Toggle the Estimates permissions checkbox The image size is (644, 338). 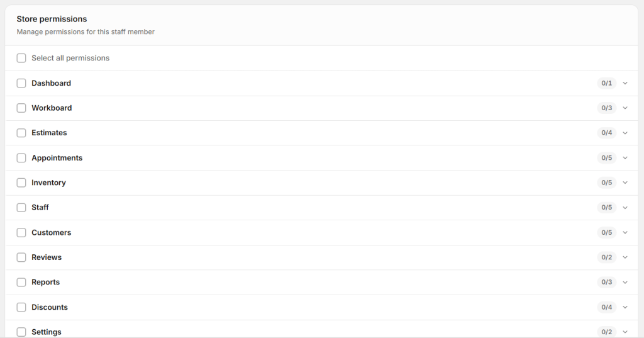pos(21,133)
